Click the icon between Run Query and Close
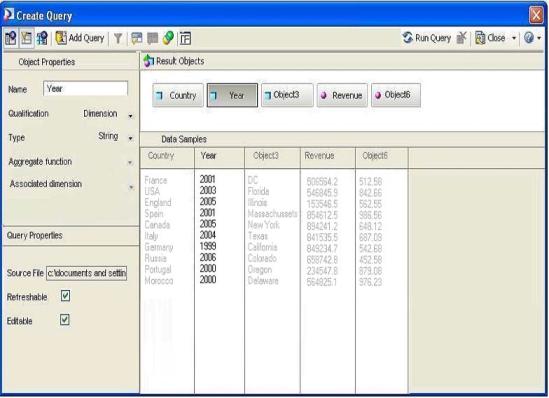Viewport: 549px width, 398px height. pos(462,38)
